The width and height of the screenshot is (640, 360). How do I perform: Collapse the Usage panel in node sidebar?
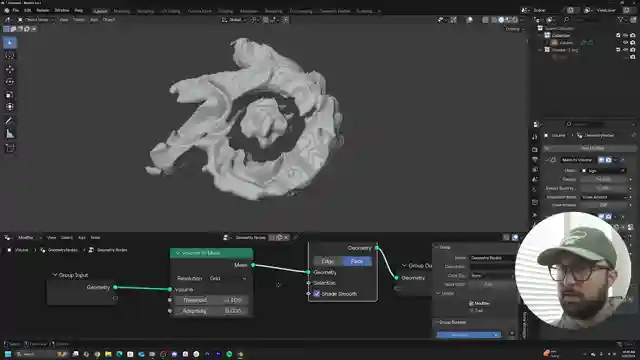[438, 293]
